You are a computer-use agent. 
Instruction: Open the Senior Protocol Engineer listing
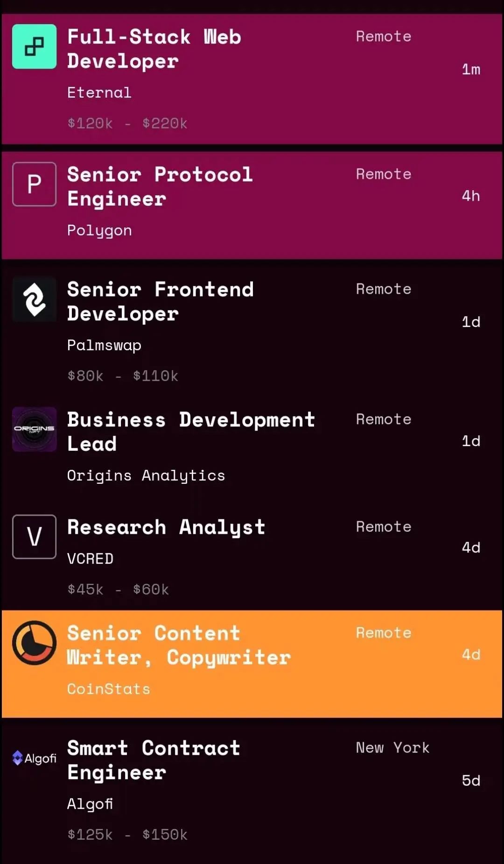coord(160,187)
